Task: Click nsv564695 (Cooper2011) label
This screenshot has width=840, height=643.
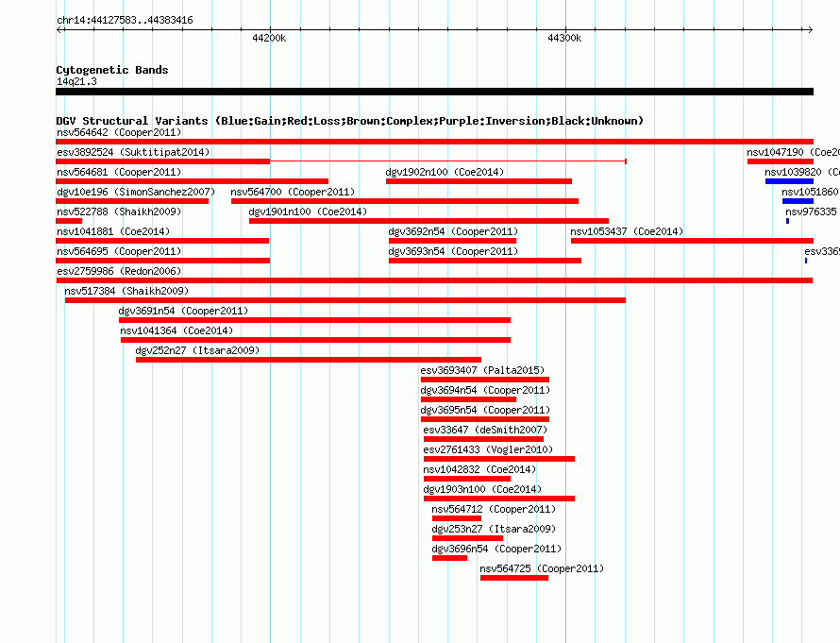Action: click(119, 251)
